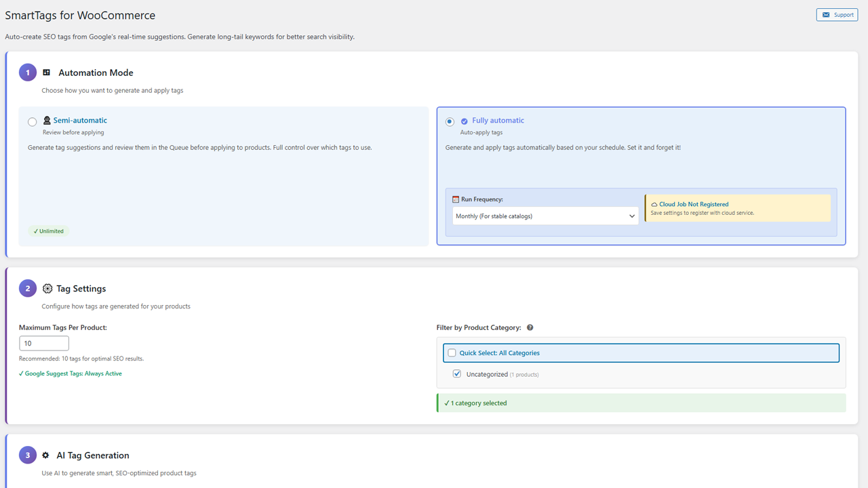868x488 pixels.
Task: Click the Fully automatic checkmark icon
Action: click(464, 121)
